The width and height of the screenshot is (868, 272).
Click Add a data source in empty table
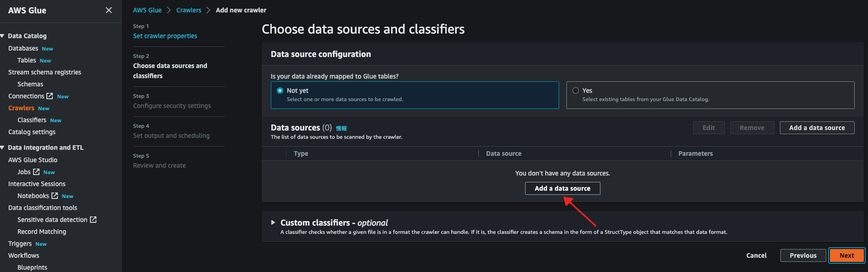[x=562, y=188]
